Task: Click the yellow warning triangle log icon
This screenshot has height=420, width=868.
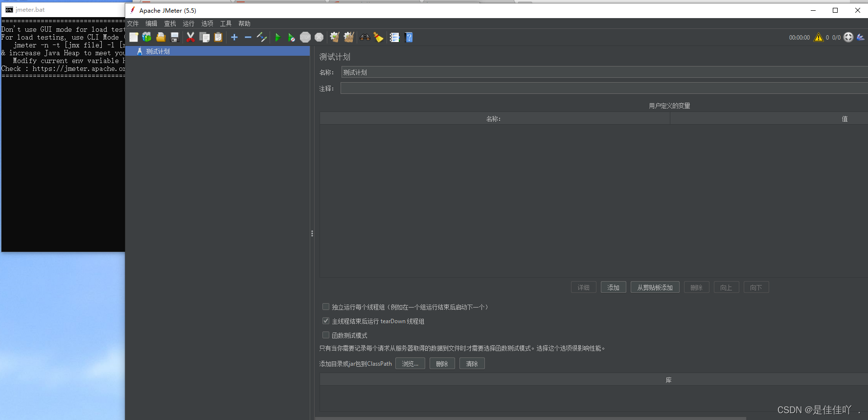Action: tap(819, 37)
